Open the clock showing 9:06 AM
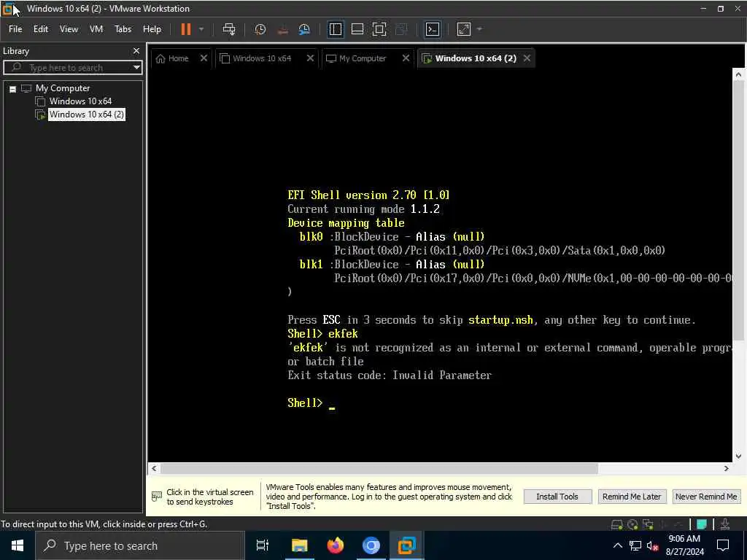Screen dimensions: 747x560 [x=684, y=545]
